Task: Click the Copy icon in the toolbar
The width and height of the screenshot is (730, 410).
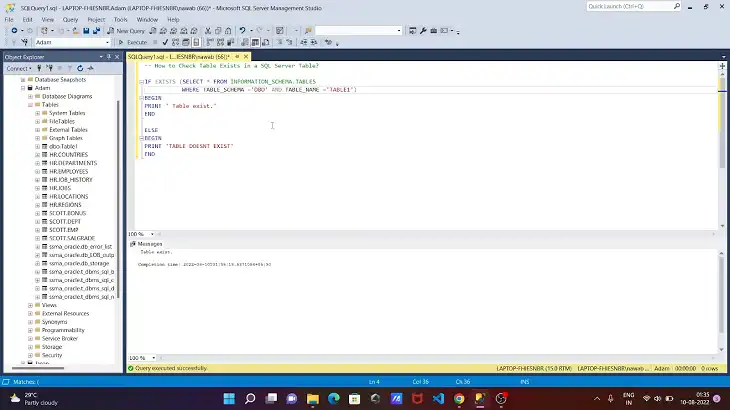Action: pyautogui.click(x=218, y=31)
